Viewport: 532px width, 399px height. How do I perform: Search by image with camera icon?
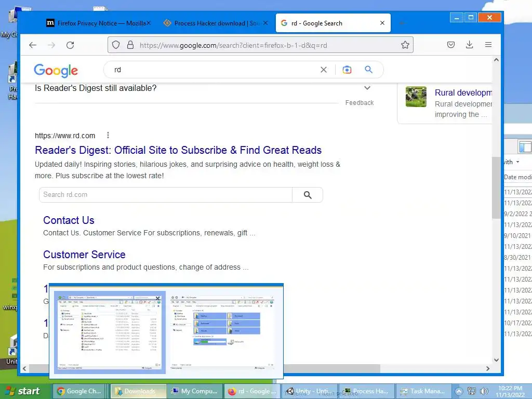click(347, 70)
